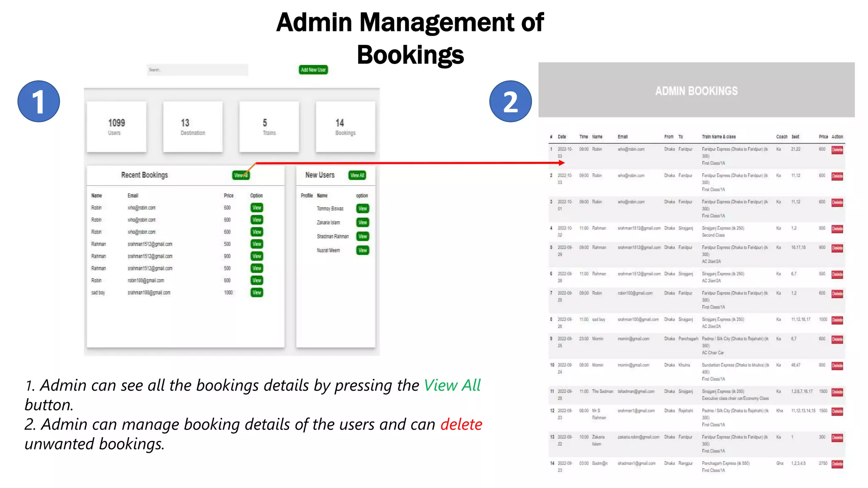The image size is (868, 488).
Task: Click the Time column header in Admin Bookings table
Action: click(x=584, y=137)
